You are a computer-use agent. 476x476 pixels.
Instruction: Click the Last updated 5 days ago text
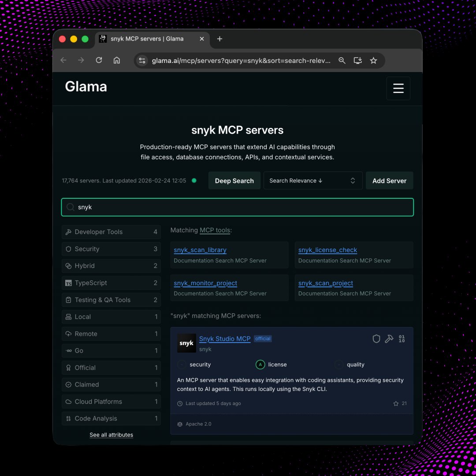213,403
